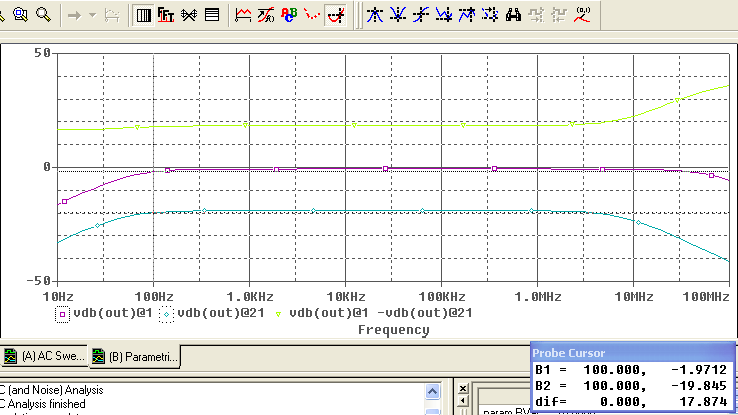The height and width of the screenshot is (415, 738).
Task: Click the binoculars Cursor Search icon
Action: (513, 15)
